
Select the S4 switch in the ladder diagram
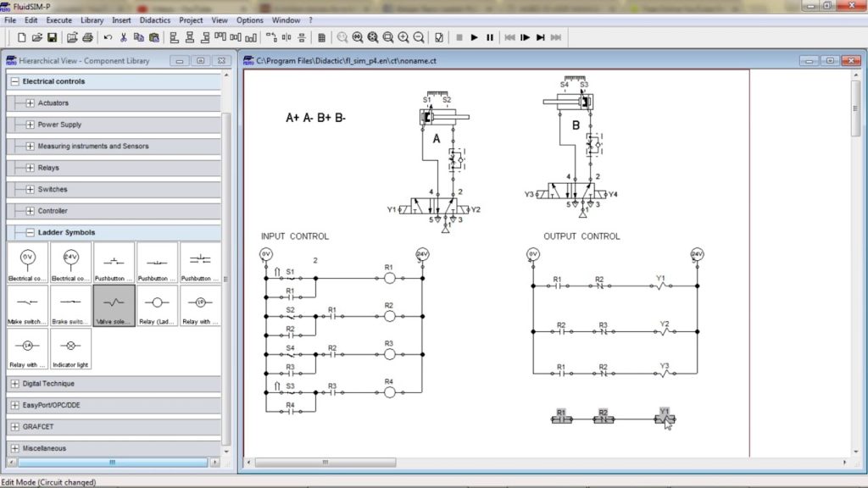click(290, 354)
